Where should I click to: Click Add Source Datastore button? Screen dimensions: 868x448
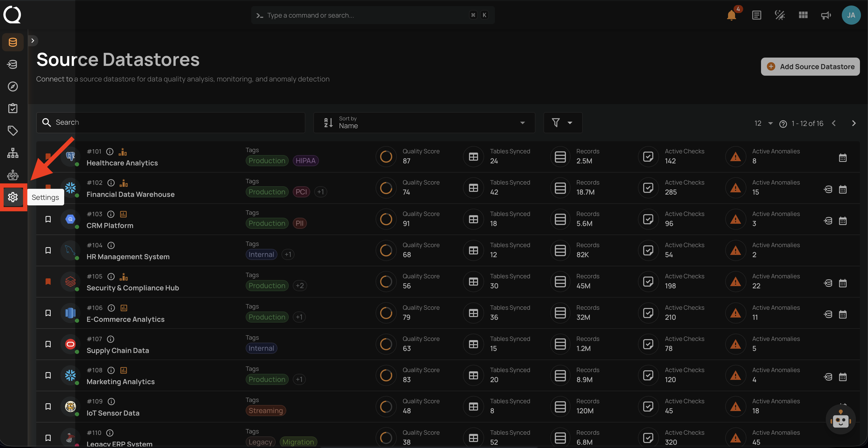(810, 67)
